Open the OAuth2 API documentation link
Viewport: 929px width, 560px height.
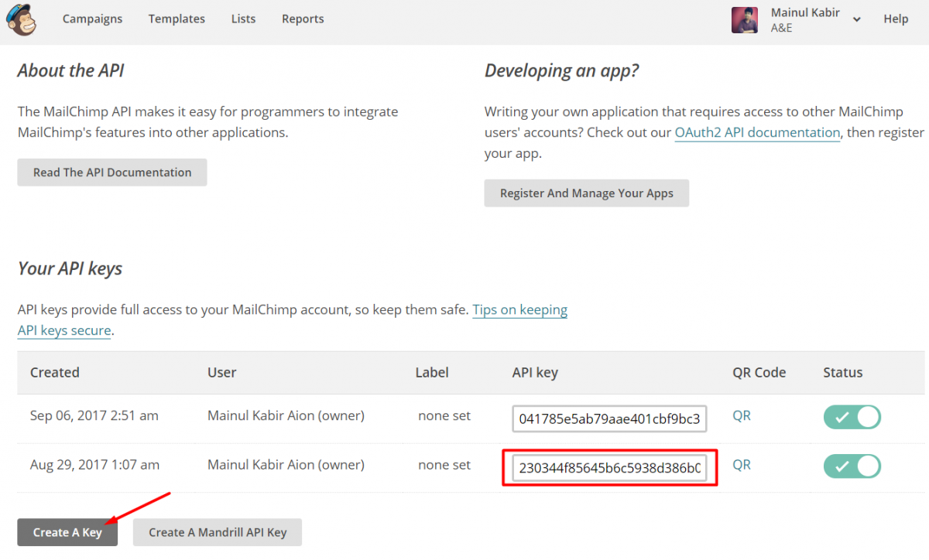pyautogui.click(x=757, y=132)
